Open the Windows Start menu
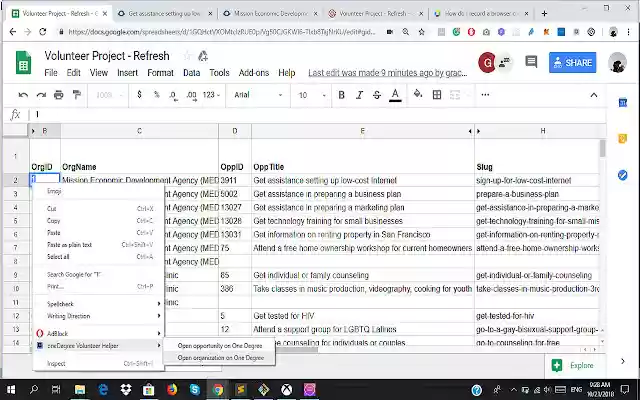Screen dimensions: 640x400 11,390
